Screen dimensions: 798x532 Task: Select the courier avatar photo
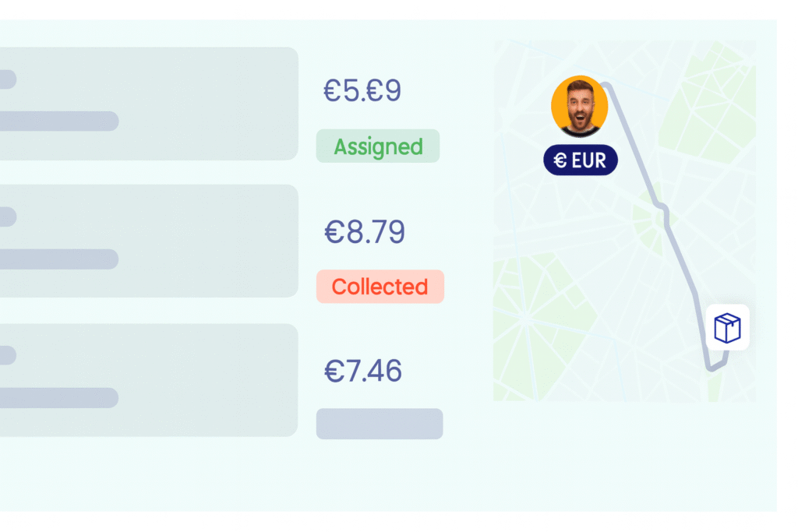point(579,106)
